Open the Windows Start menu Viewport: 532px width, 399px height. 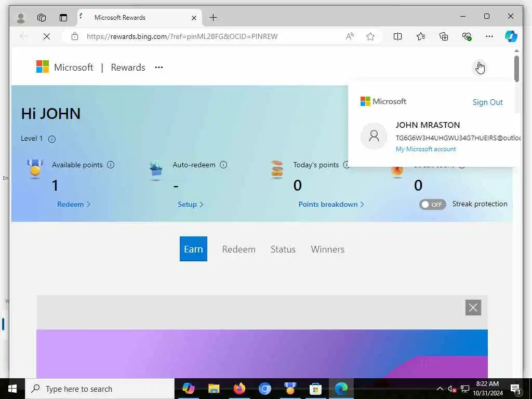pyautogui.click(x=12, y=389)
